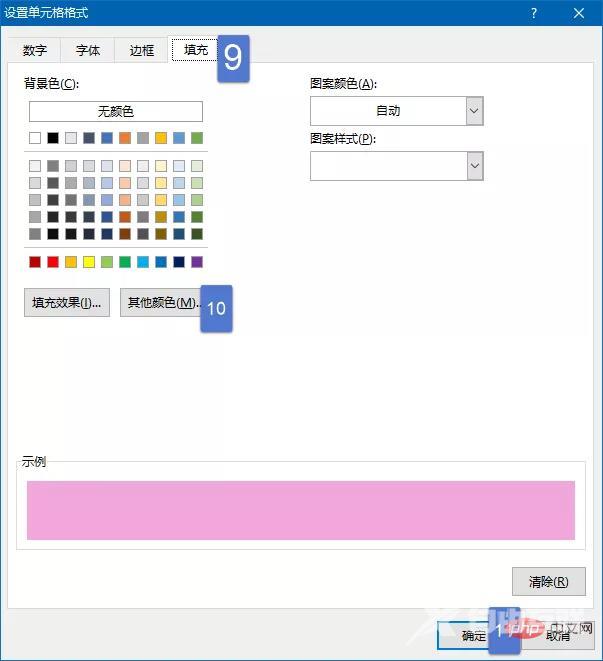Go to the 边框 tab
The image size is (603, 661).
[142, 50]
